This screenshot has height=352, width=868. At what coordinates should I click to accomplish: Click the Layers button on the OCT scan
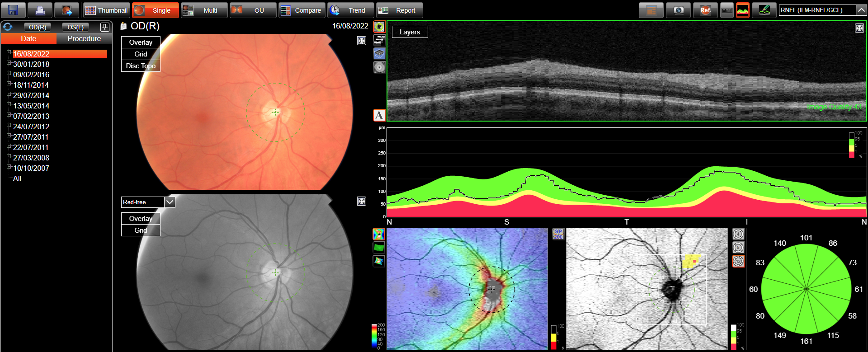410,32
